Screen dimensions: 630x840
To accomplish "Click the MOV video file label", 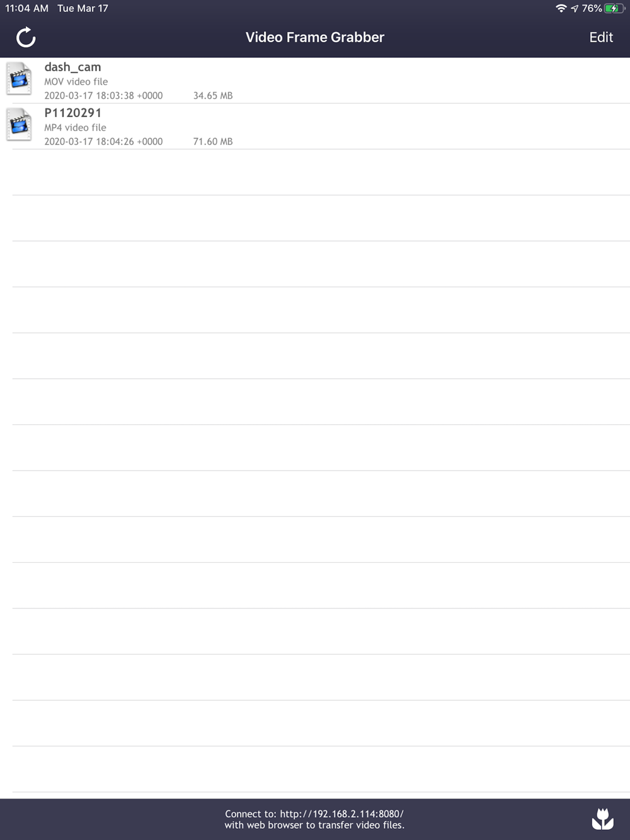I will (76, 81).
